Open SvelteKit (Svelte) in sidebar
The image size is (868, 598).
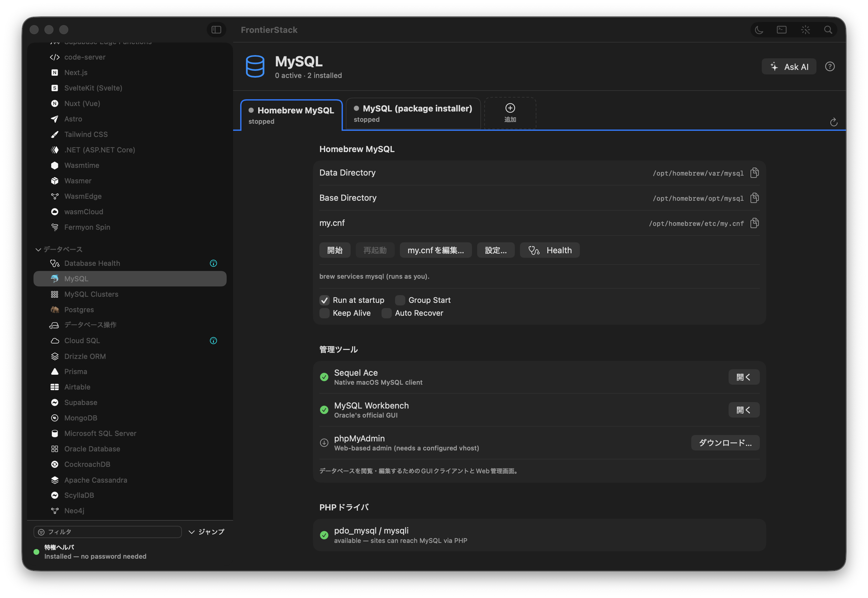point(130,88)
